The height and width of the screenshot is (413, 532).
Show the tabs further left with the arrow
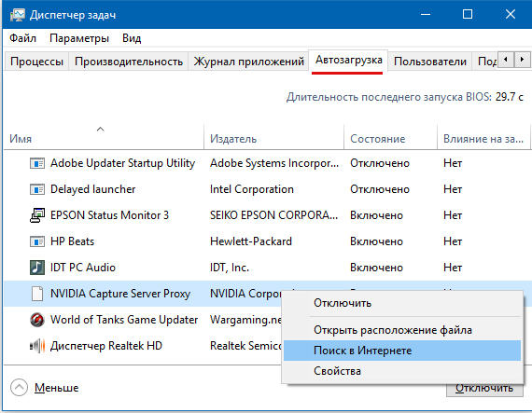coord(506,60)
